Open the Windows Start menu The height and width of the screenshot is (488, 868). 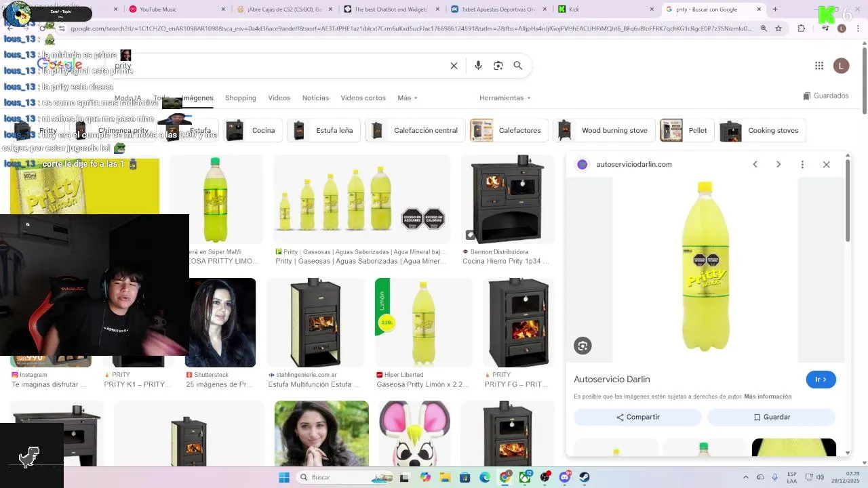click(x=283, y=477)
